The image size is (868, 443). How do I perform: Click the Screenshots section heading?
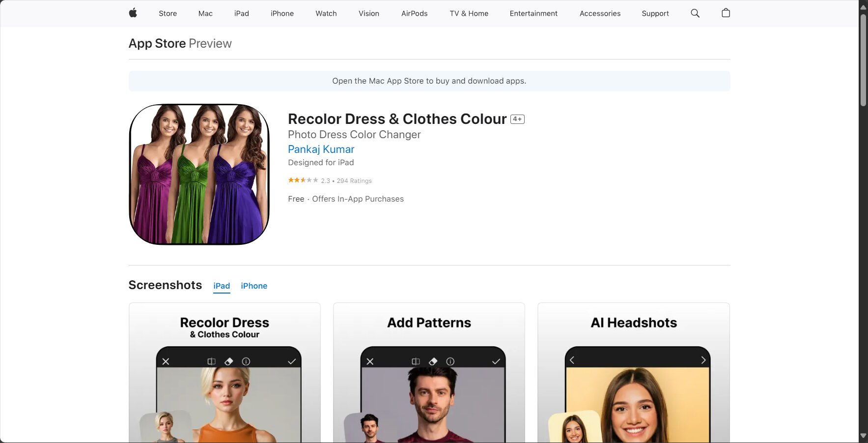165,285
